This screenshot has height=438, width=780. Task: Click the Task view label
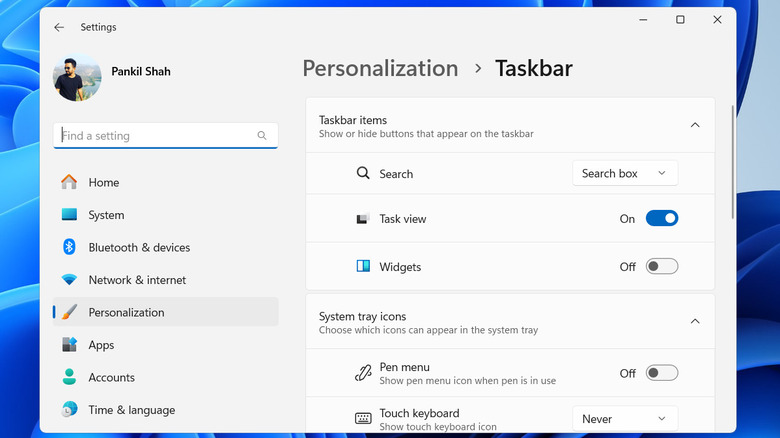click(402, 219)
